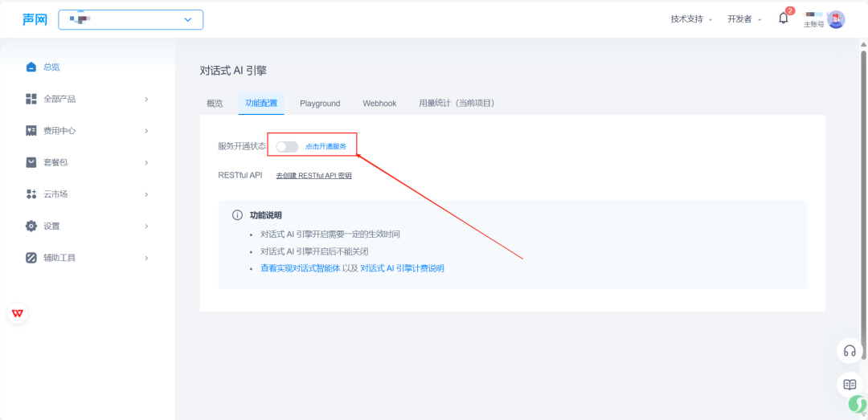Image resolution: width=868 pixels, height=420 pixels.
Task: Switch to 用量统计（当前项目）tab
Action: pyautogui.click(x=457, y=104)
